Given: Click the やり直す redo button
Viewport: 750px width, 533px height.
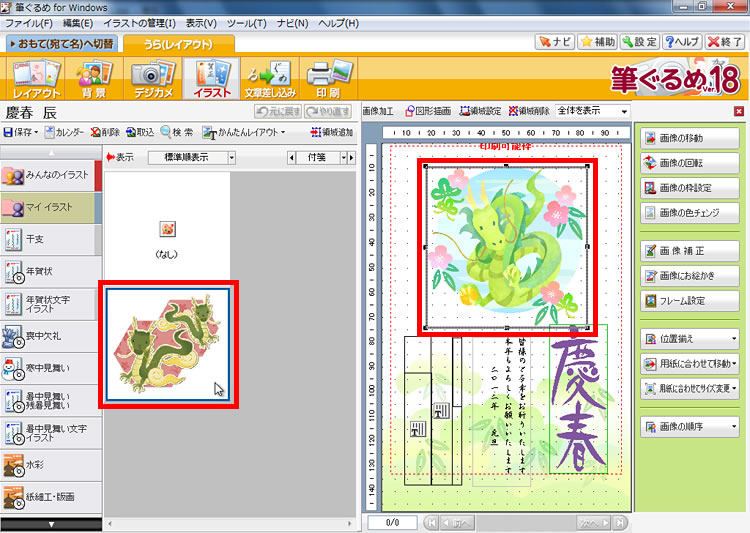Looking at the screenshot, I should point(328,111).
